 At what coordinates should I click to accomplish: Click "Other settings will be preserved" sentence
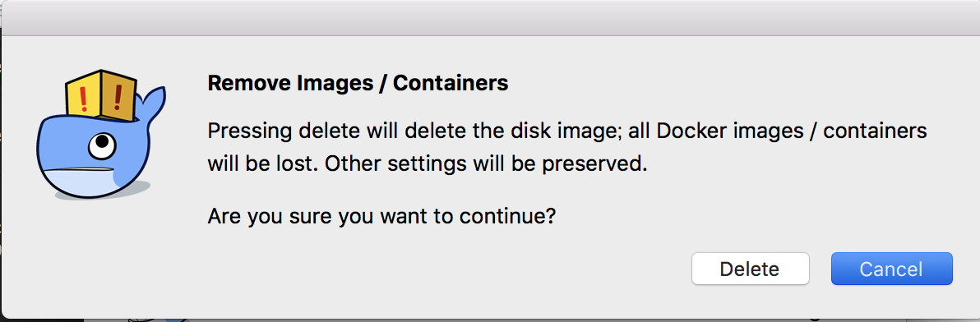(x=486, y=164)
